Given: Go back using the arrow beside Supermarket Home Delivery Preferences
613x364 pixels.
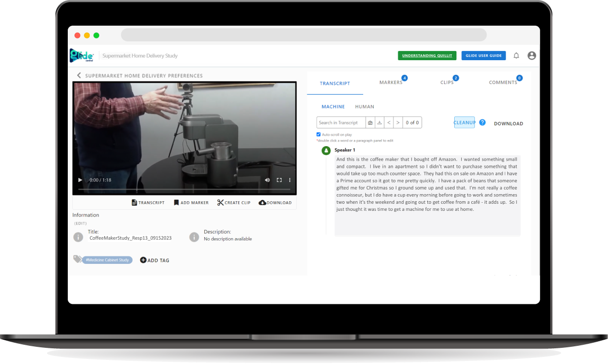Looking at the screenshot, I should point(79,75).
